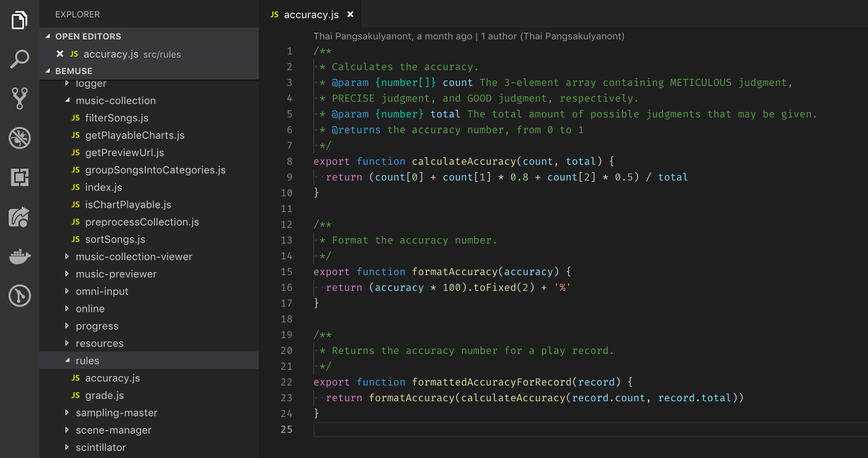Open the Run and Debug view
This screenshot has height=458, width=868.
[20, 138]
